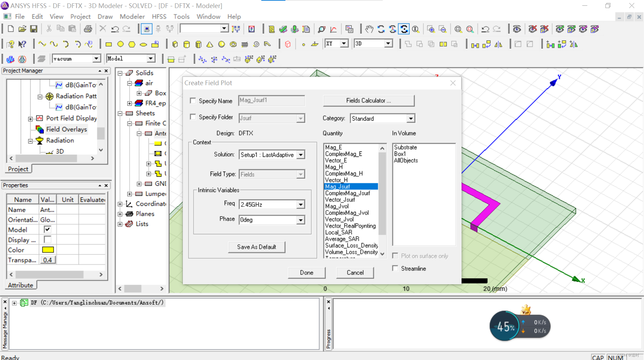This screenshot has height=360, width=644.
Task: Select the Draw cone tool
Action: pyautogui.click(x=210, y=44)
